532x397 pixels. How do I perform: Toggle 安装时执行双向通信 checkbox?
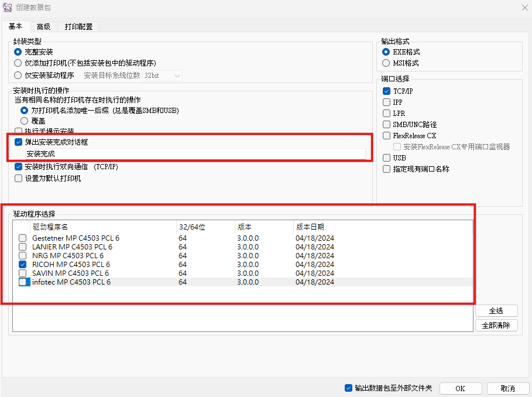coord(19,167)
